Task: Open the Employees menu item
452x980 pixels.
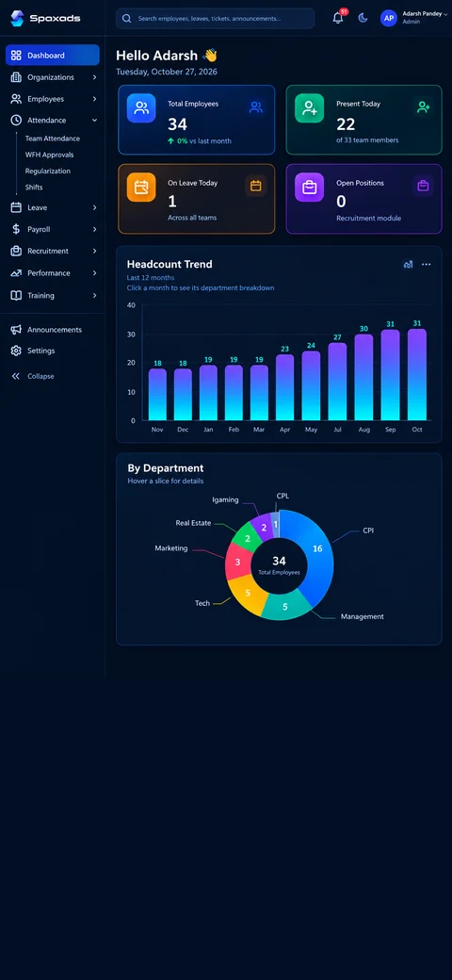Action: [53, 99]
